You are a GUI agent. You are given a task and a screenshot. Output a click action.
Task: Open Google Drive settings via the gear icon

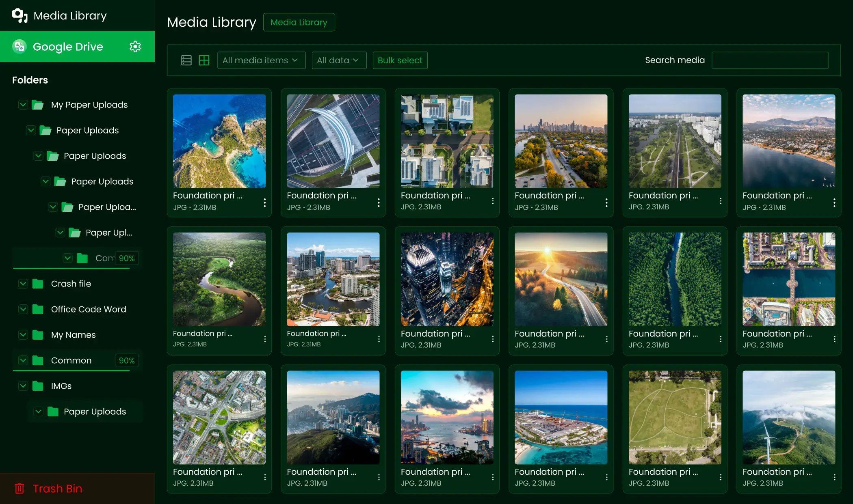(135, 46)
